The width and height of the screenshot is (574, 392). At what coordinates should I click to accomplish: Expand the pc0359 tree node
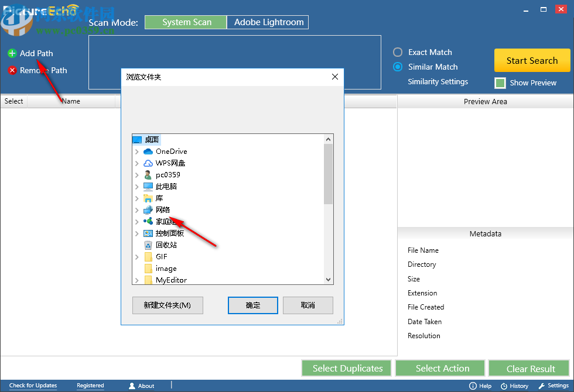point(137,175)
